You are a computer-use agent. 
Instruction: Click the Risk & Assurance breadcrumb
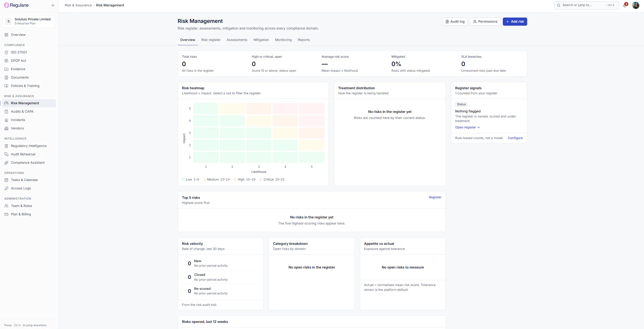tap(78, 5)
